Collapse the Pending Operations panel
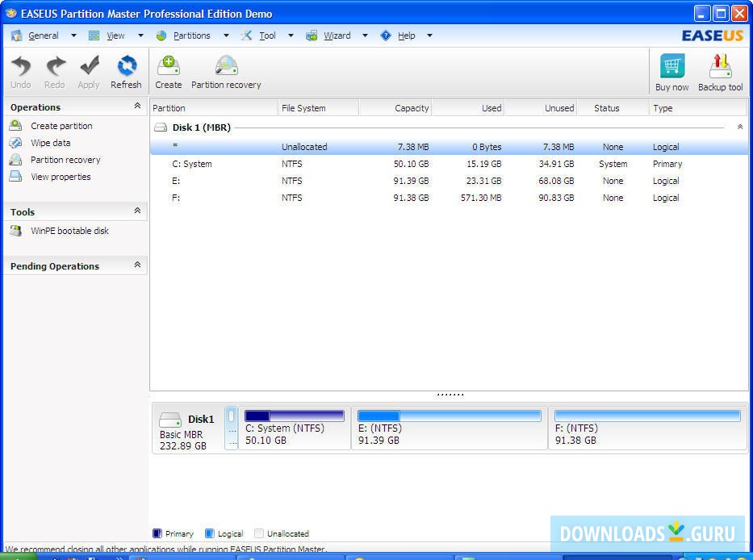753x560 pixels. click(137, 265)
